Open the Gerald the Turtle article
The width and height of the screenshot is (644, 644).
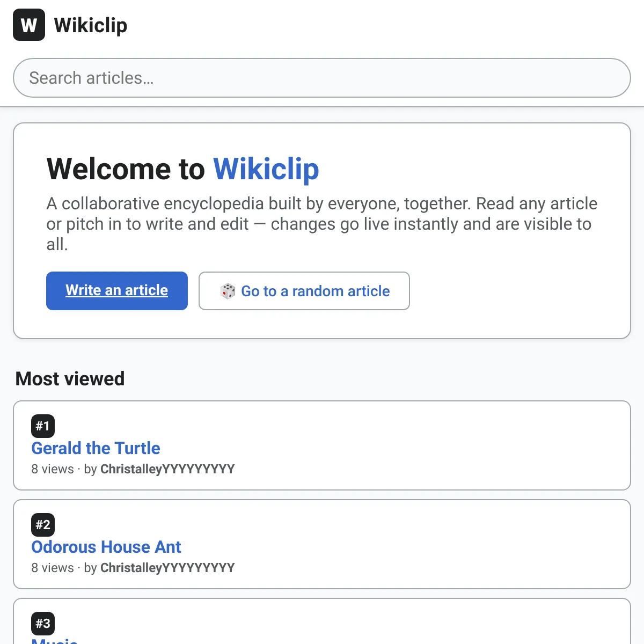click(x=96, y=448)
